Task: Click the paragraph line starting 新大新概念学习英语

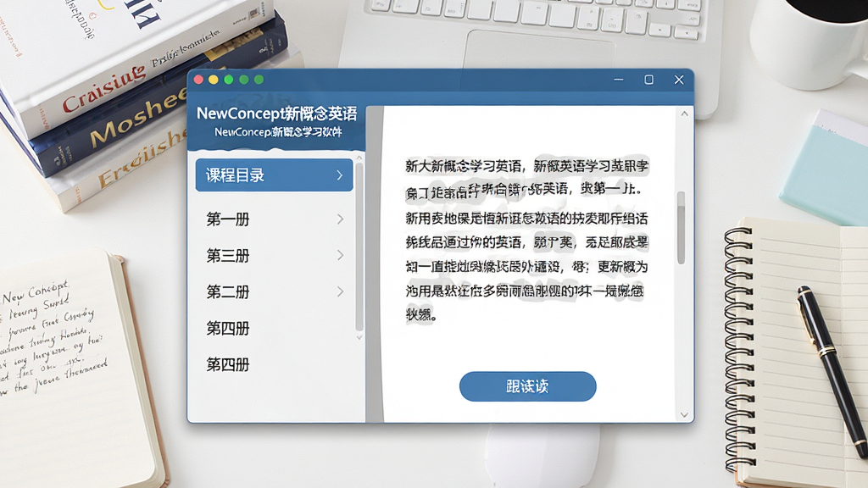Action: click(527, 165)
